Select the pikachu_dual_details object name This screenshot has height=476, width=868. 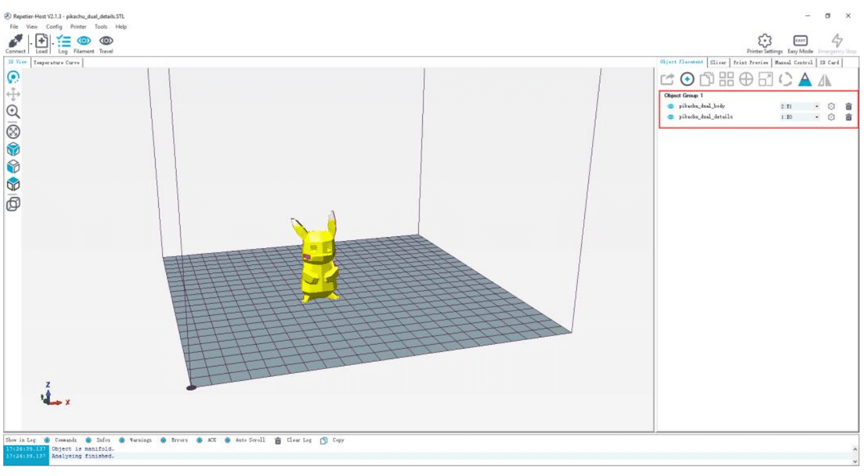pyautogui.click(x=706, y=117)
